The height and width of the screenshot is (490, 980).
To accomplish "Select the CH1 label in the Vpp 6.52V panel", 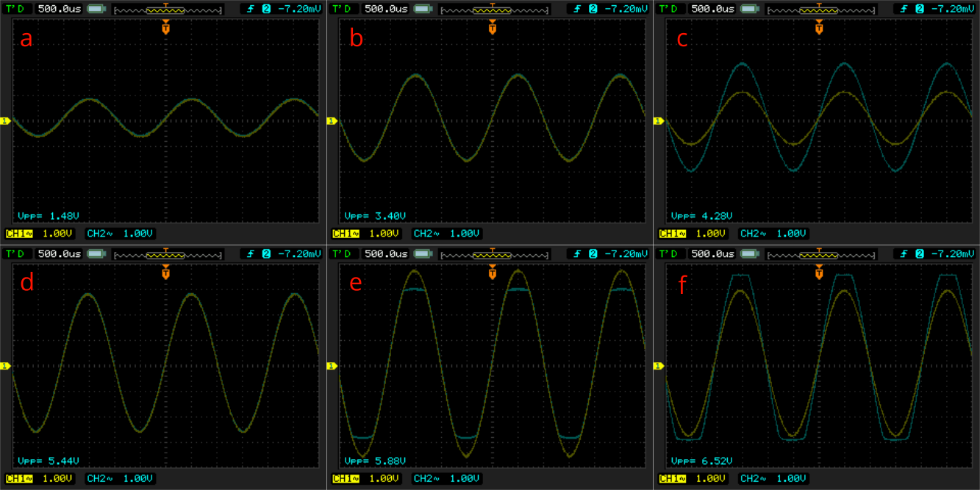I will point(672,479).
